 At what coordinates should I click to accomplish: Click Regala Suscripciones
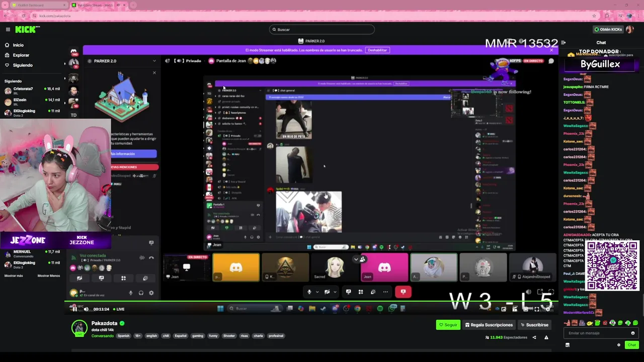489,325
